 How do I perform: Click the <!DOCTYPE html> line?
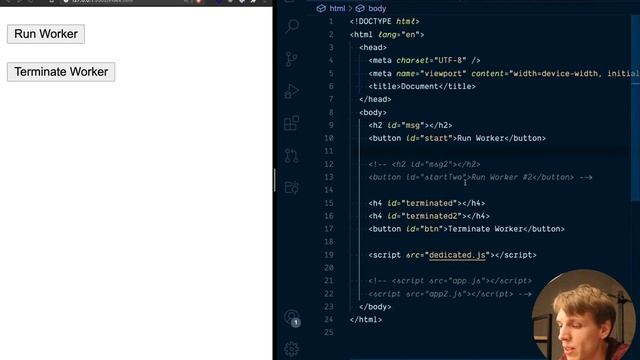pos(384,22)
